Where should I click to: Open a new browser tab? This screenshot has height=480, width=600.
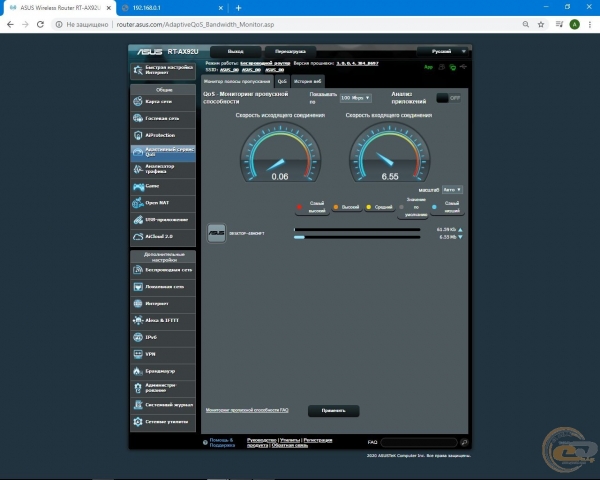click(238, 8)
